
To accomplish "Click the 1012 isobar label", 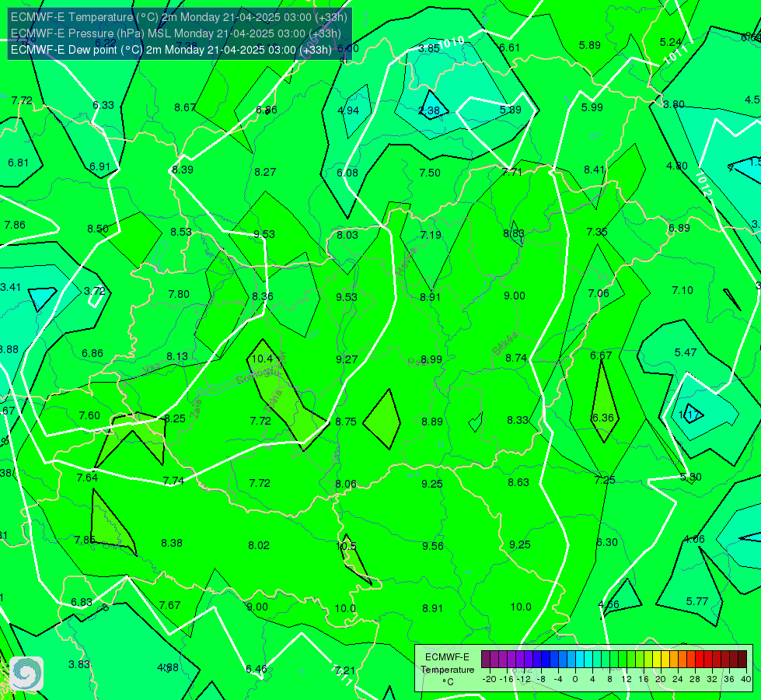I will (703, 184).
